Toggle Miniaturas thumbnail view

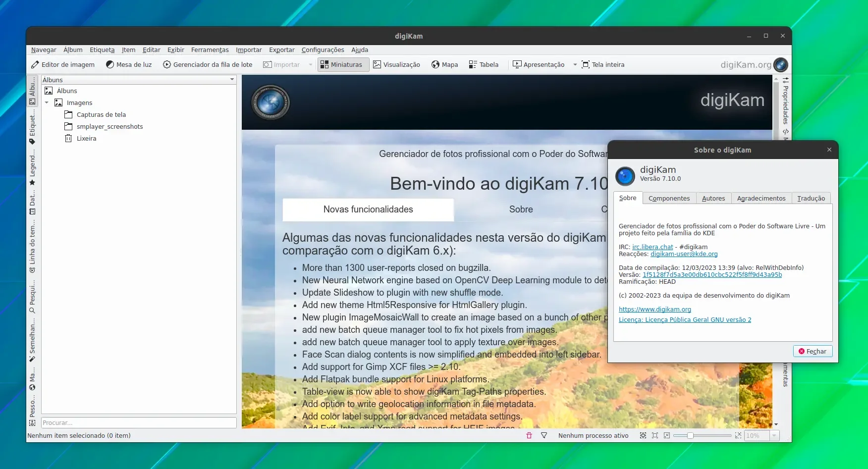[343, 65]
